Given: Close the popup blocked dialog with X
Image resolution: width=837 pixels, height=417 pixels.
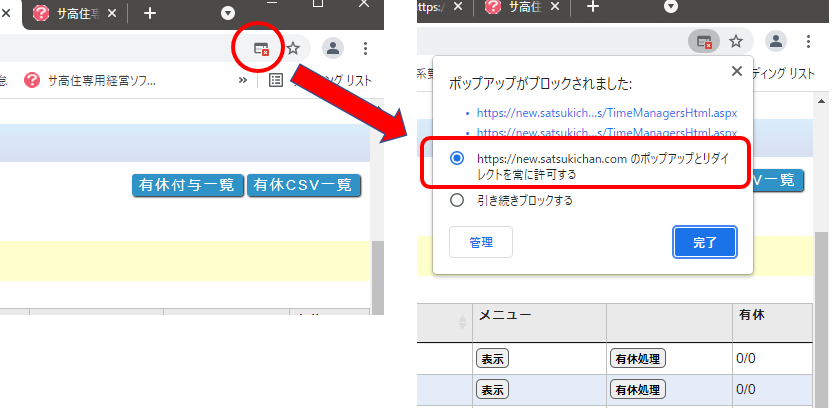Looking at the screenshot, I should [736, 71].
